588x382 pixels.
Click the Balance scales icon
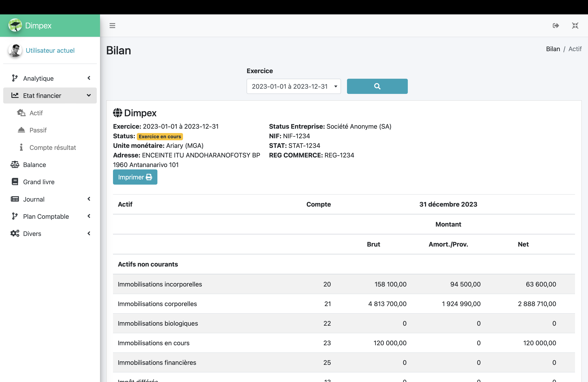coord(15,165)
